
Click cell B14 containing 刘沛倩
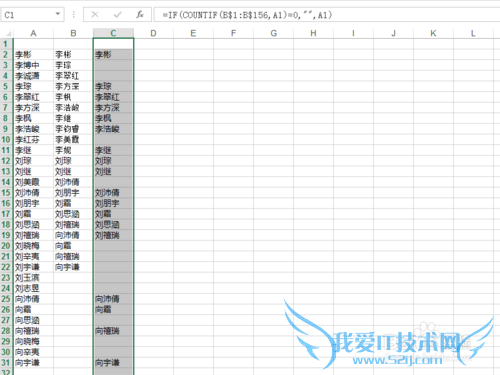point(73,182)
